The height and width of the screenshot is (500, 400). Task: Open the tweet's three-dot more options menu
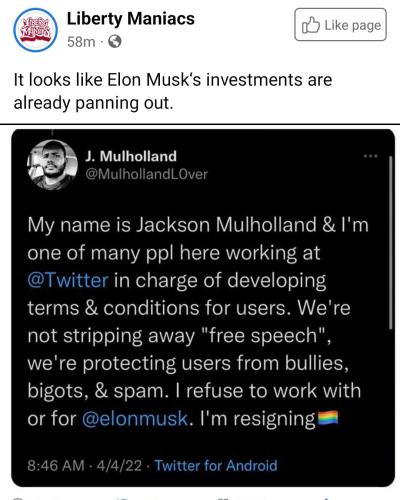(370, 156)
